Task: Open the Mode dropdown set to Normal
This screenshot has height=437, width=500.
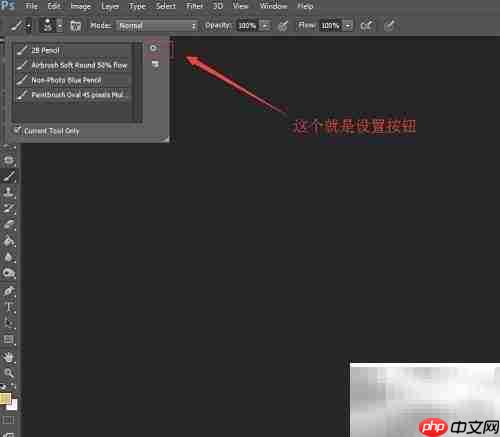Action: coord(157,26)
